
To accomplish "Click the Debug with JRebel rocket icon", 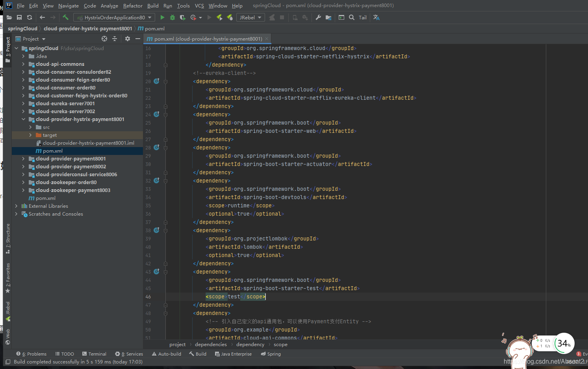I will [230, 17].
